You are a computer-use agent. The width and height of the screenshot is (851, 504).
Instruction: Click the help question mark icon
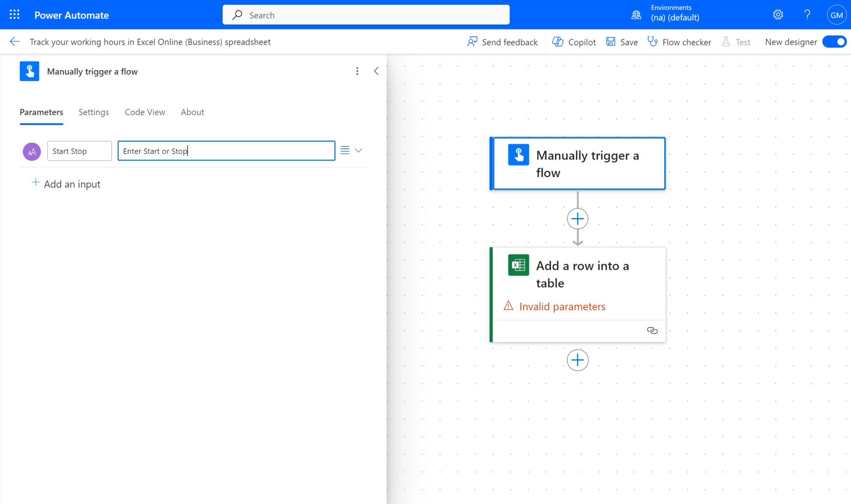[807, 15]
